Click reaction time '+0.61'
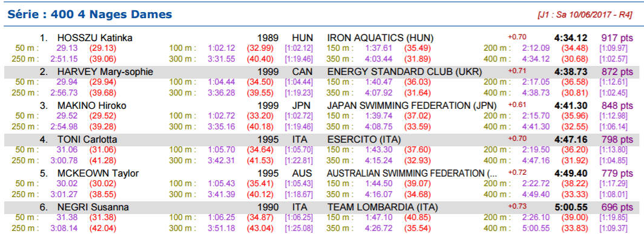The width and height of the screenshot is (644, 234). click(517, 104)
